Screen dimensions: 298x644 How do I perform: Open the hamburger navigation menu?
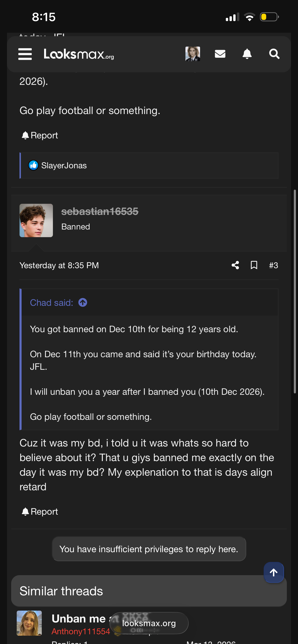[x=25, y=54]
